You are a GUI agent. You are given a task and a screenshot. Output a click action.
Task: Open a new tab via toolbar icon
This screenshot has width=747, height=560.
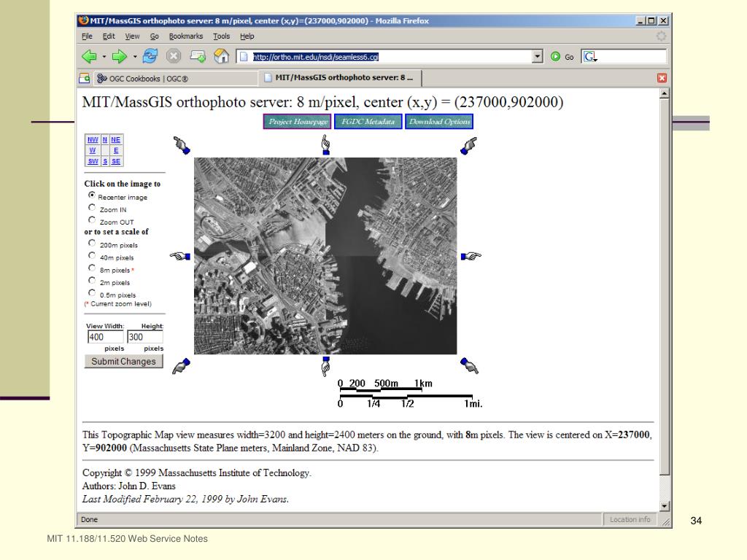[198, 56]
